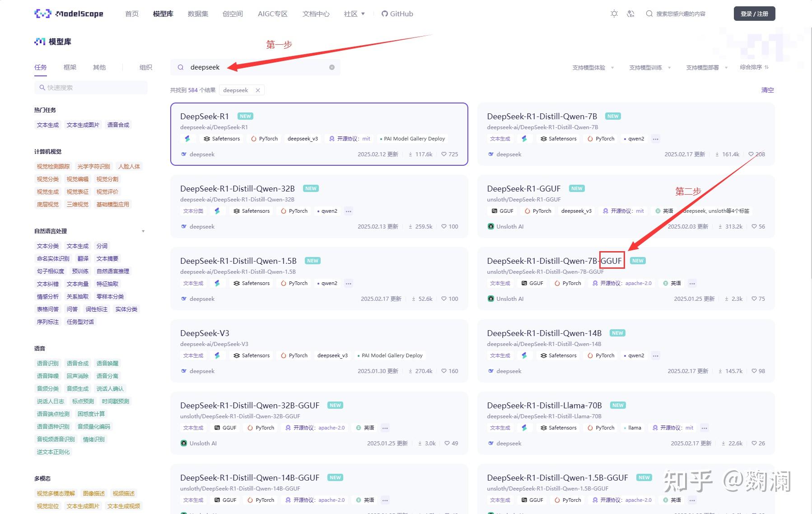
Task: Go to 首页 in top navigation
Action: pos(132,14)
